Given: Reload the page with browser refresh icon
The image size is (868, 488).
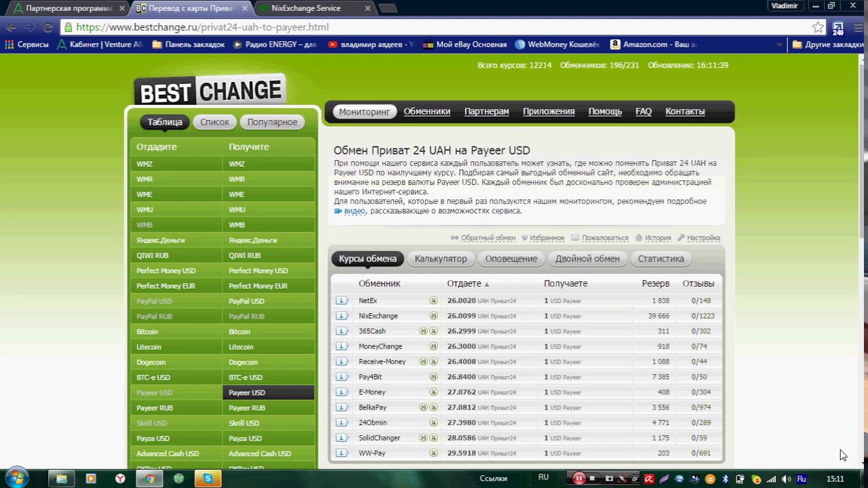Looking at the screenshot, I should pyautogui.click(x=47, y=27).
